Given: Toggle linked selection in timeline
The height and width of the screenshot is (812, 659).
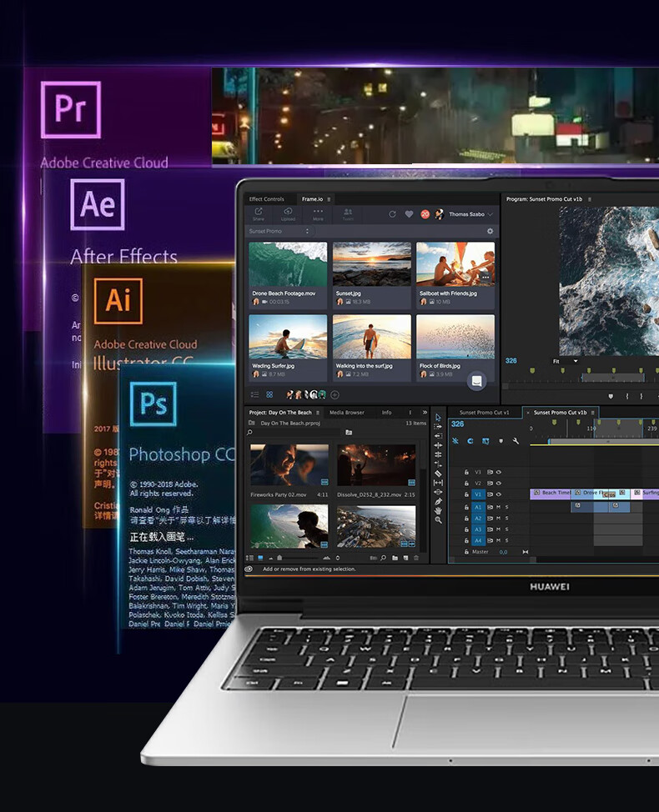Looking at the screenshot, I should 485,441.
